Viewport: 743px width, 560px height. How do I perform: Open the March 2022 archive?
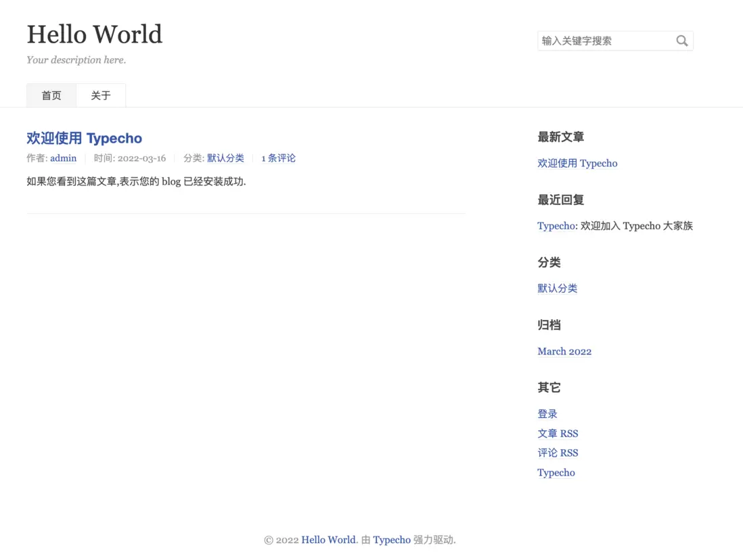tap(564, 351)
